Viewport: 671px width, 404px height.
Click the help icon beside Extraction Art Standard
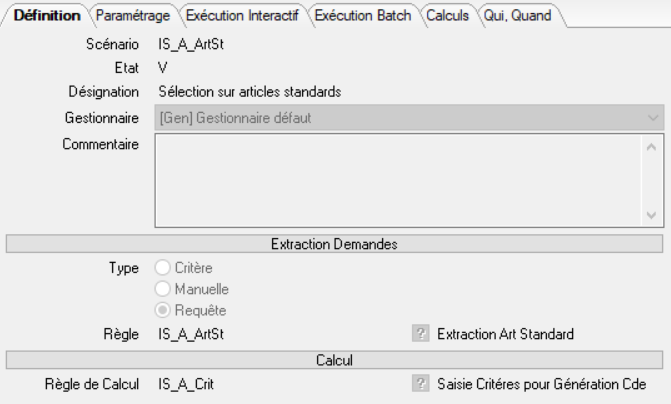420,332
